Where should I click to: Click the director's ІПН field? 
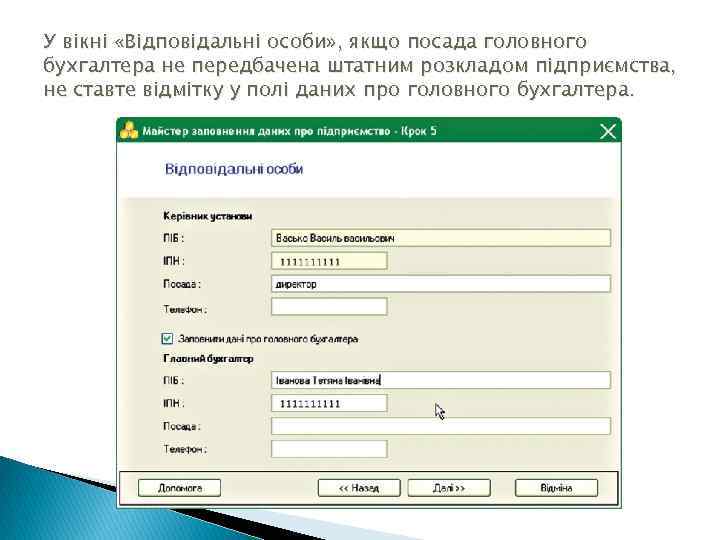(329, 261)
